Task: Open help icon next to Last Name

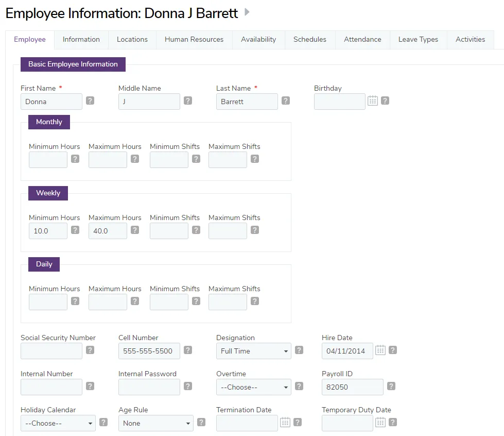Action: point(286,100)
